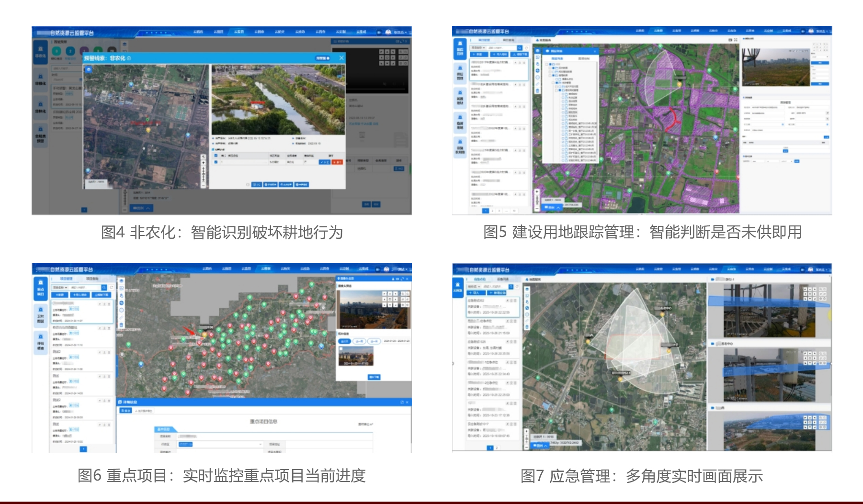Screen dimensions: 863x504
Task: Click the red delete button in 非农化 table row
Action: click(x=337, y=162)
